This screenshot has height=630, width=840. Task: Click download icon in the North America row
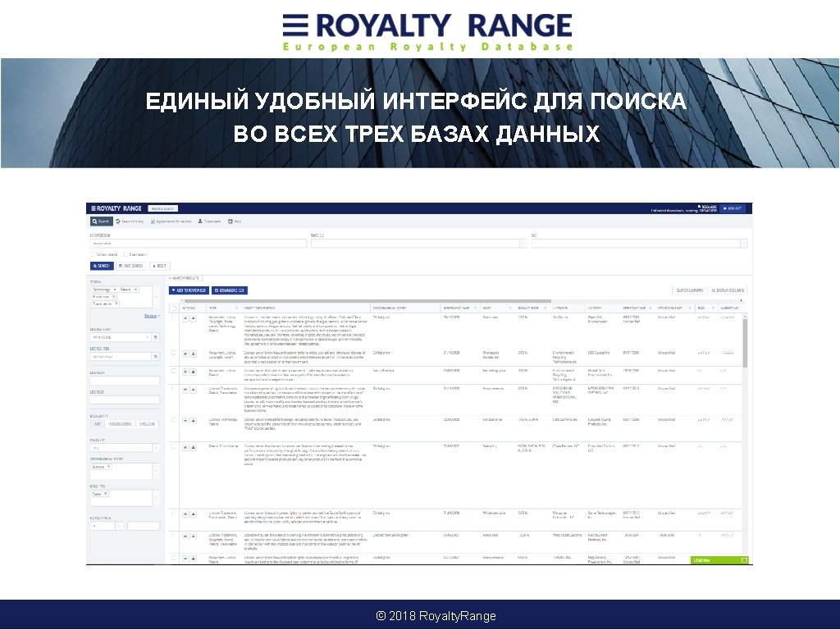pos(193,372)
